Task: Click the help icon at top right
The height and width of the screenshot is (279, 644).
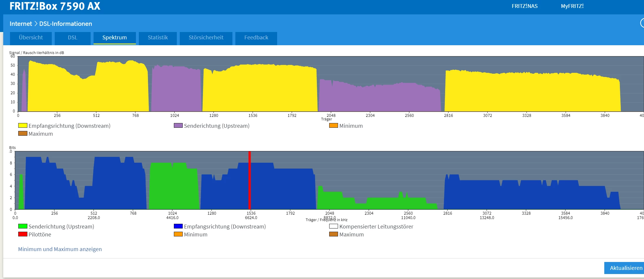Action: [642, 23]
